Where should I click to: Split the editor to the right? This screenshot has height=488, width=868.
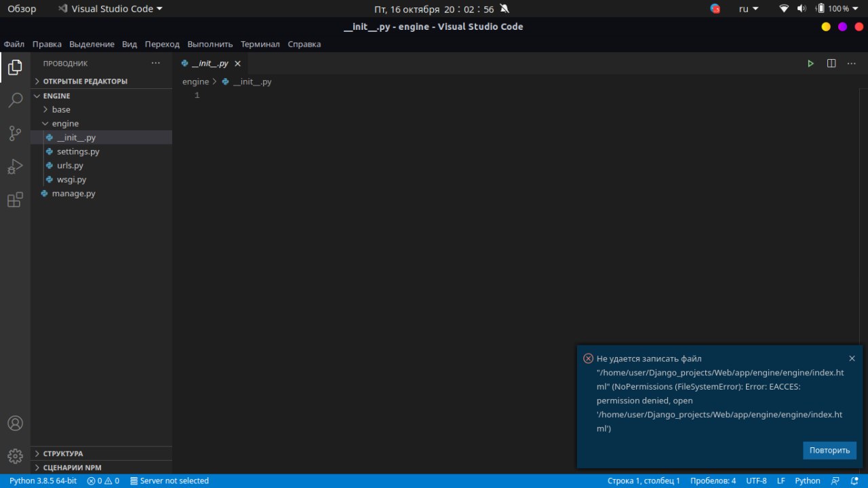click(831, 63)
